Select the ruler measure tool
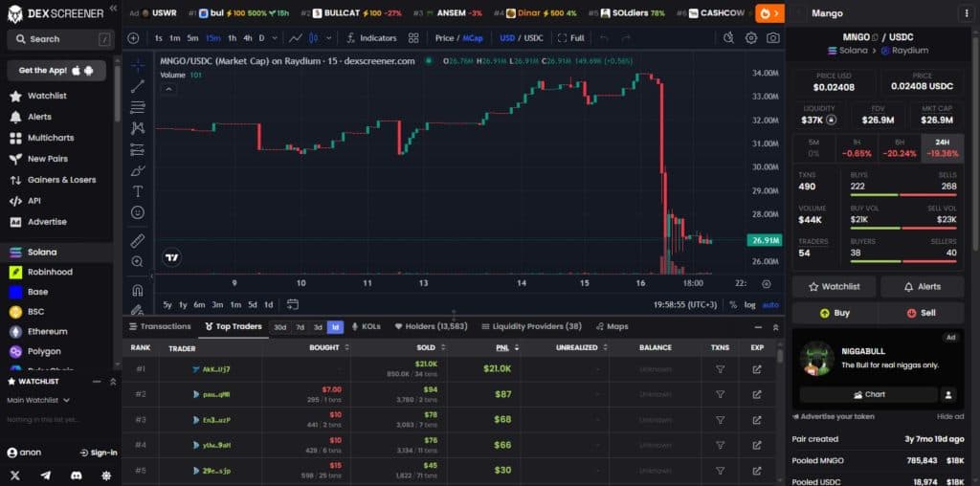980x486 pixels. [x=138, y=240]
